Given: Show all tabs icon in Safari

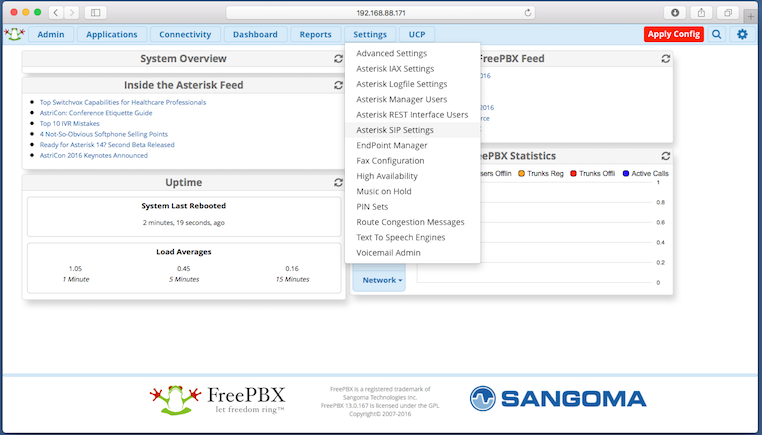Looking at the screenshot, I should coord(727,13).
